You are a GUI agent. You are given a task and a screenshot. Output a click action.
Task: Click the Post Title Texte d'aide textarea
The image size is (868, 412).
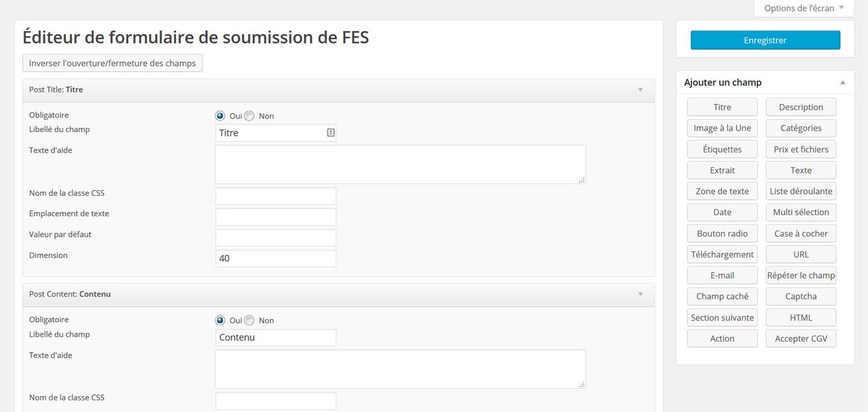(400, 164)
